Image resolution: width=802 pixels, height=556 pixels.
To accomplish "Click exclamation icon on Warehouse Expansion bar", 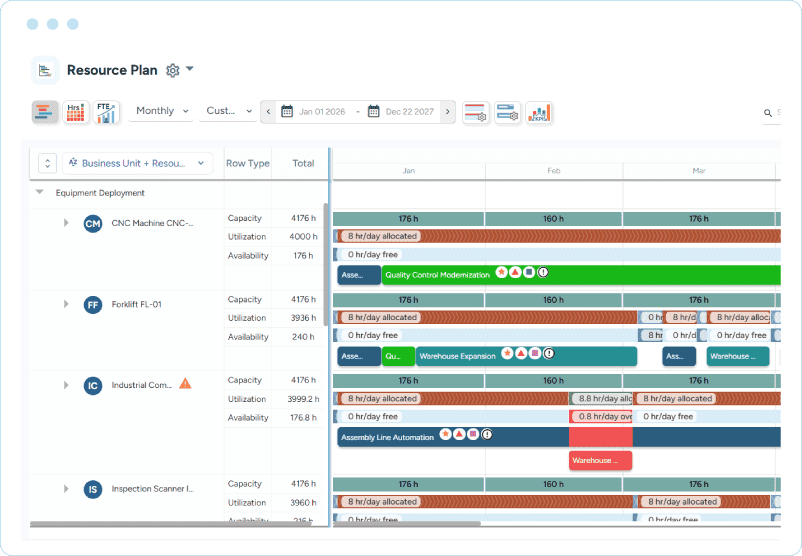I will point(548,353).
